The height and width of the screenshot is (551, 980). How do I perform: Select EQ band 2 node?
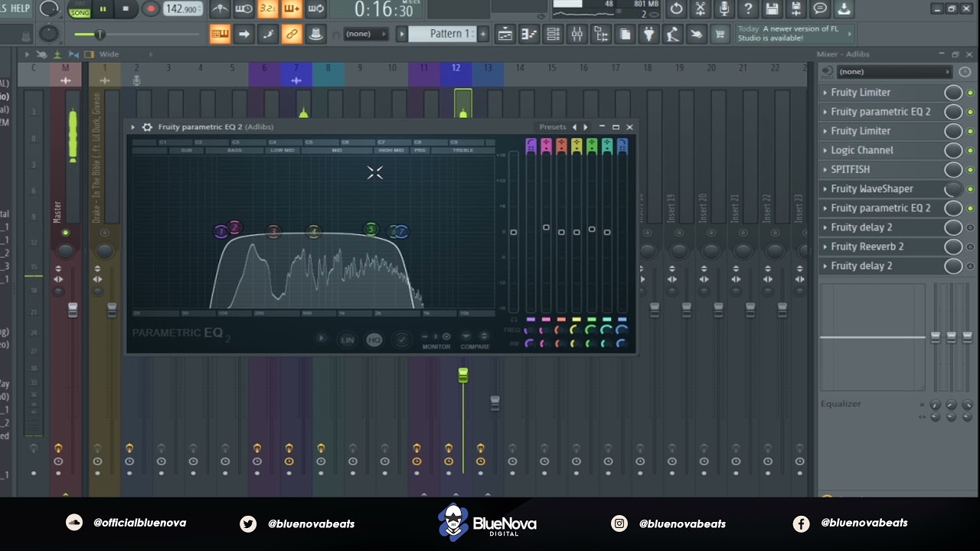click(234, 227)
